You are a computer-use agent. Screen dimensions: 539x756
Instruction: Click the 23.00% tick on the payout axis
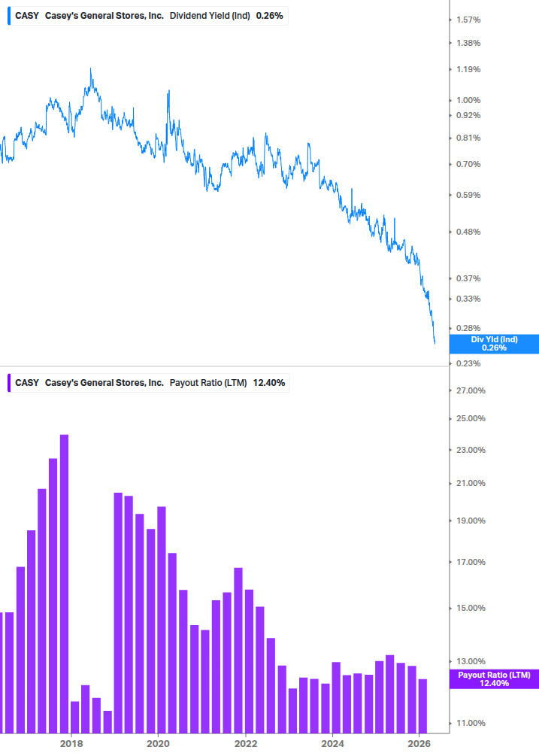(471, 451)
